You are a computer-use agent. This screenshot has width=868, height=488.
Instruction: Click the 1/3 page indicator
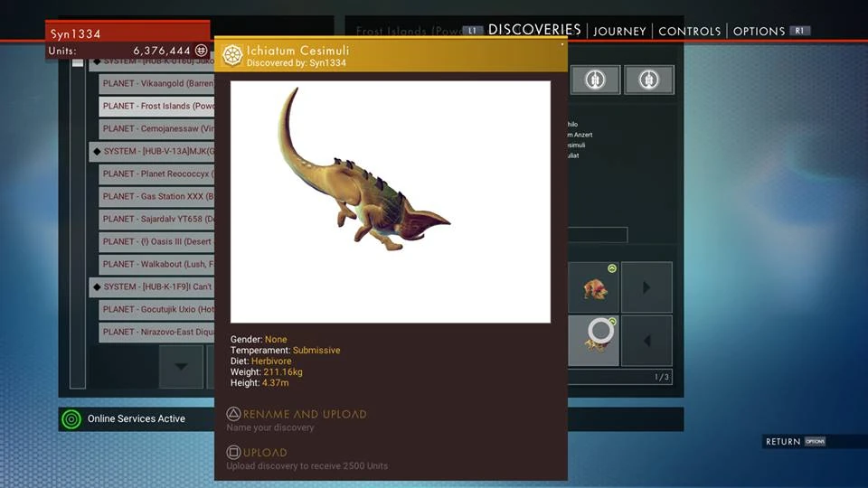tap(662, 378)
